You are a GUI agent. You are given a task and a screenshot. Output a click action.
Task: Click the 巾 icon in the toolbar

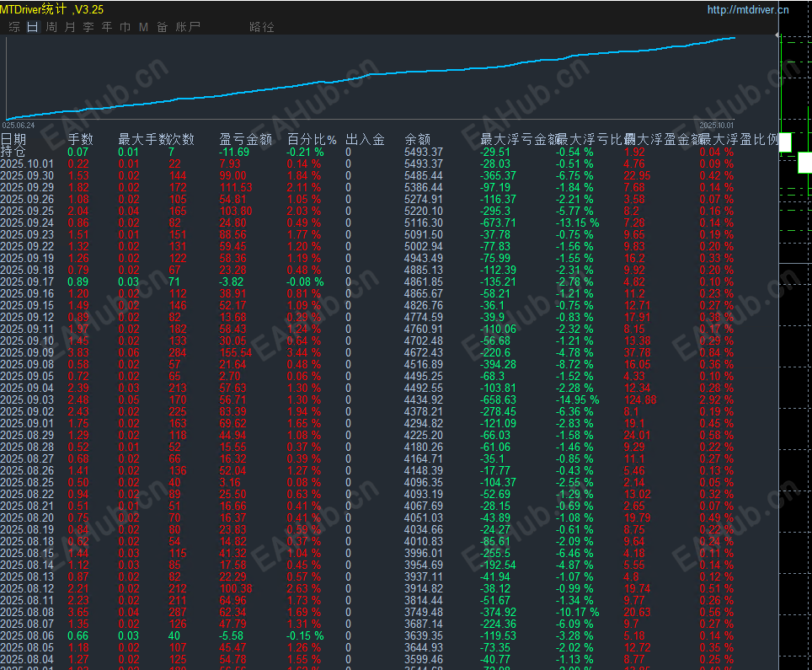[x=125, y=27]
